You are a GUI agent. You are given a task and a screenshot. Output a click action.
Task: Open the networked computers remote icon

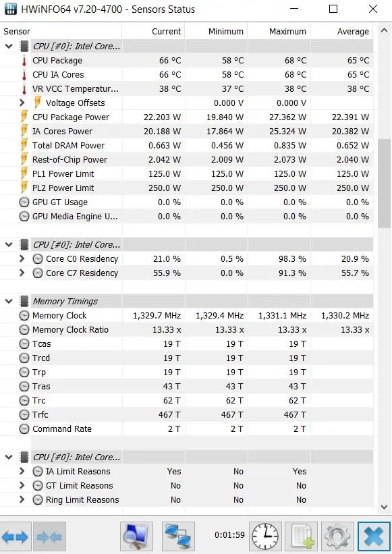[x=178, y=537]
